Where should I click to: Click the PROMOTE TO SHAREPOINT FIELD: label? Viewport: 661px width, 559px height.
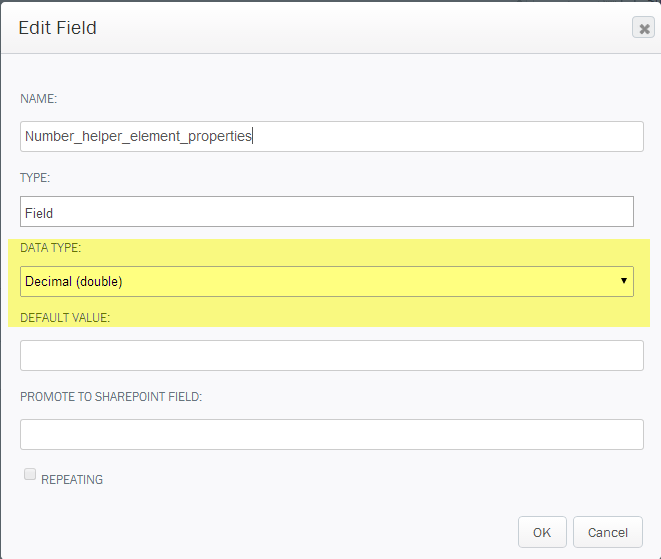tap(111, 397)
